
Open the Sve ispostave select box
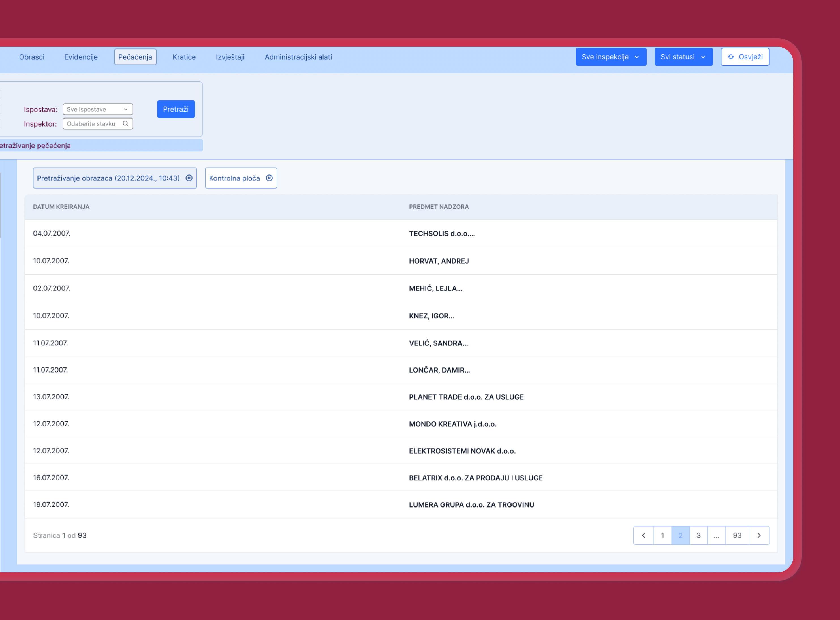98,109
